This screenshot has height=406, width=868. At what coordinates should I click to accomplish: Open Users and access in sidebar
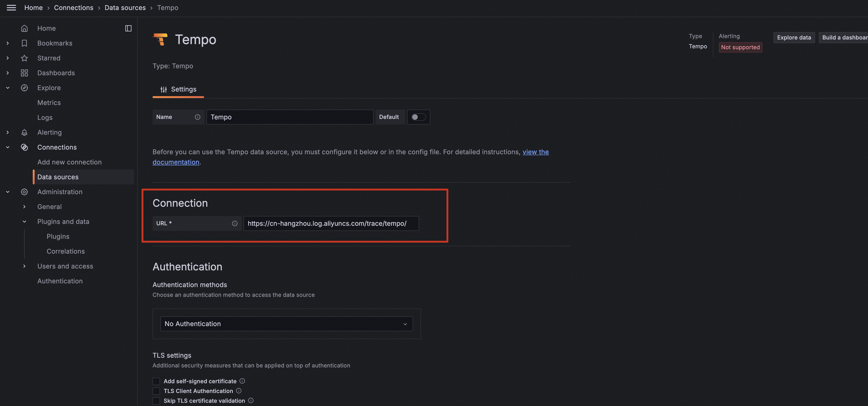tap(65, 266)
